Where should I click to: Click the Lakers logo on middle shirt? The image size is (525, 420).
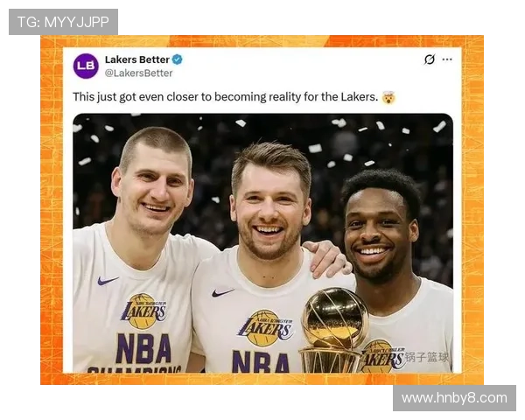click(265, 328)
